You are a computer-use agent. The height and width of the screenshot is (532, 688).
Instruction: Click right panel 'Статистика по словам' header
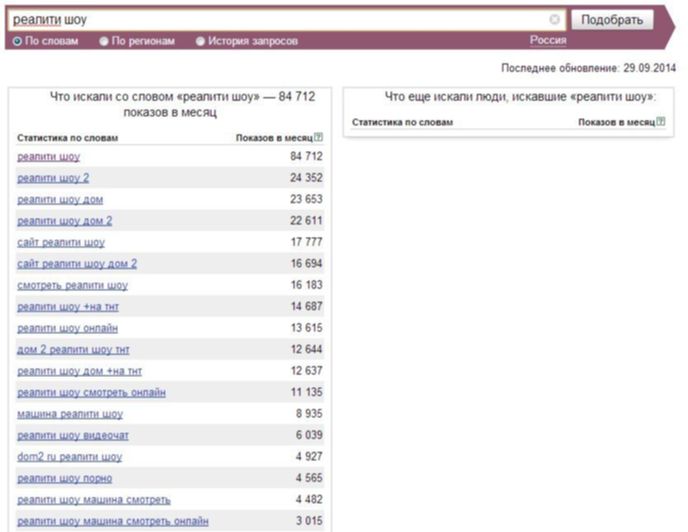[x=402, y=122]
